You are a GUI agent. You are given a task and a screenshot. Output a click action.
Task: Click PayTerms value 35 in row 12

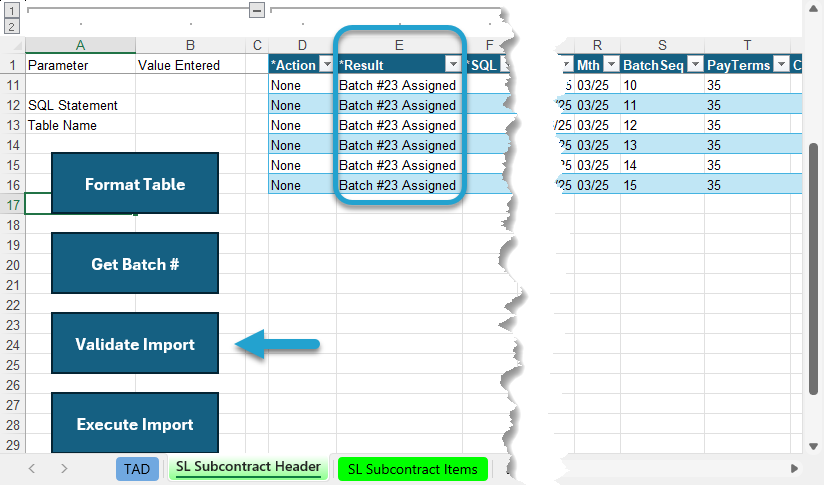pos(747,105)
